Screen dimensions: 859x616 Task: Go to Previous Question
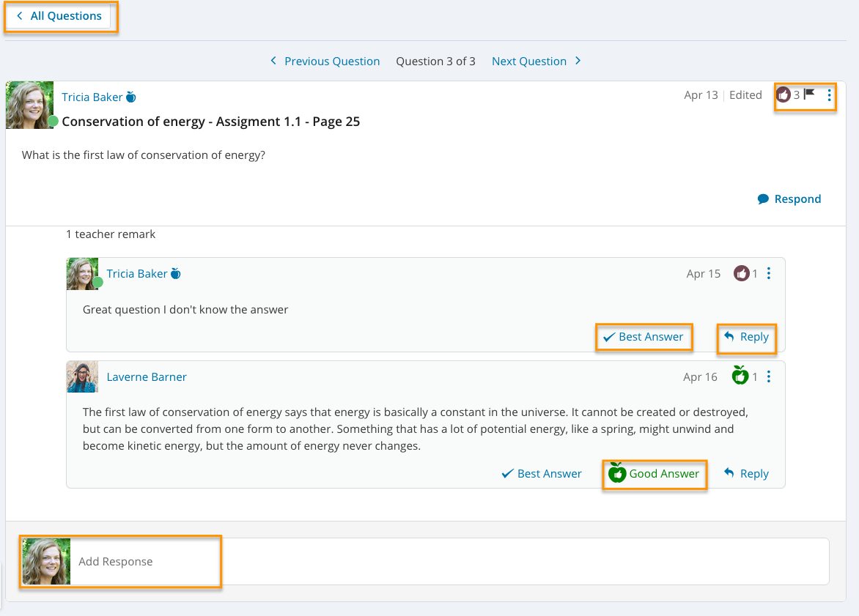coord(325,62)
